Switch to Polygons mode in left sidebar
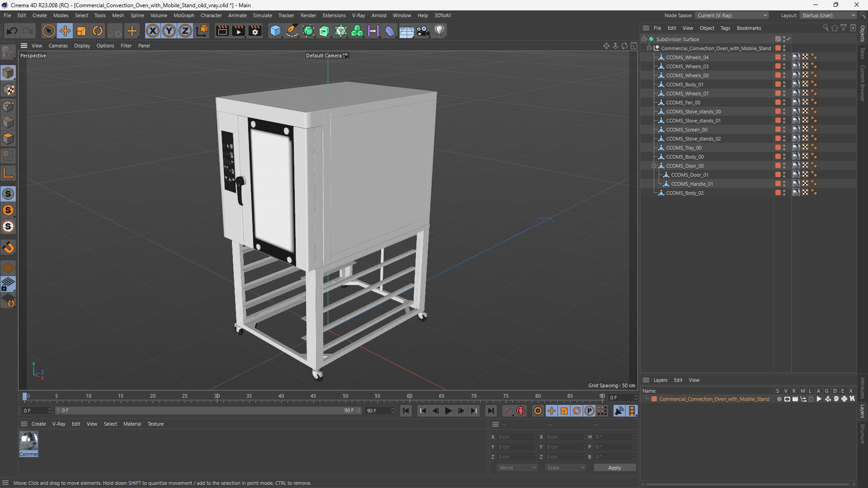 click(x=8, y=139)
